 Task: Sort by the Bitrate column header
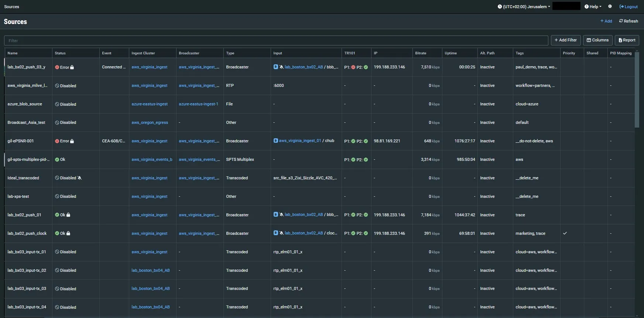pyautogui.click(x=421, y=53)
